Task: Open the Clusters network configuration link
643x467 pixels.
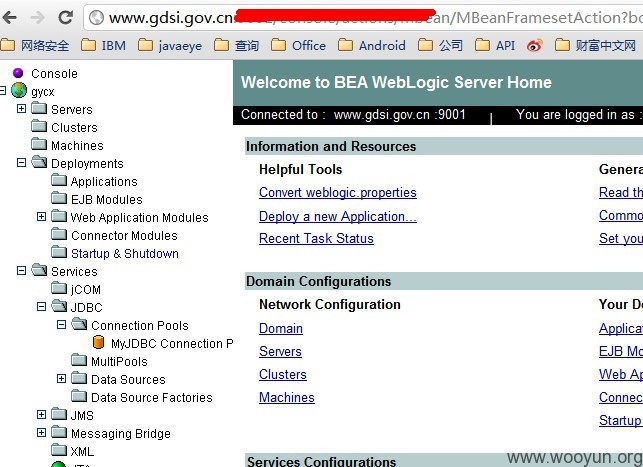Action: click(283, 374)
